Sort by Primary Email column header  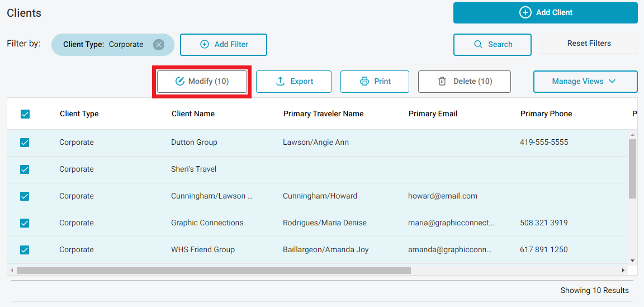pos(433,114)
